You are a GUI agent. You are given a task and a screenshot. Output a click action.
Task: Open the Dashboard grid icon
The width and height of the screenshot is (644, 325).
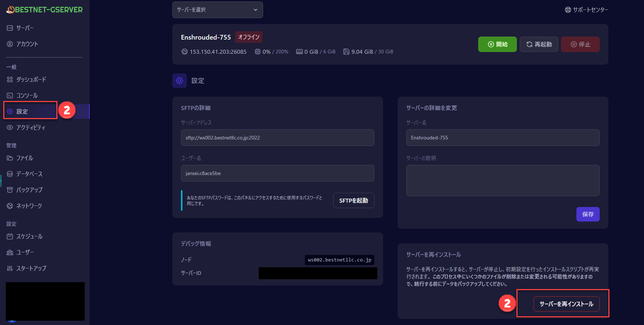pos(10,80)
